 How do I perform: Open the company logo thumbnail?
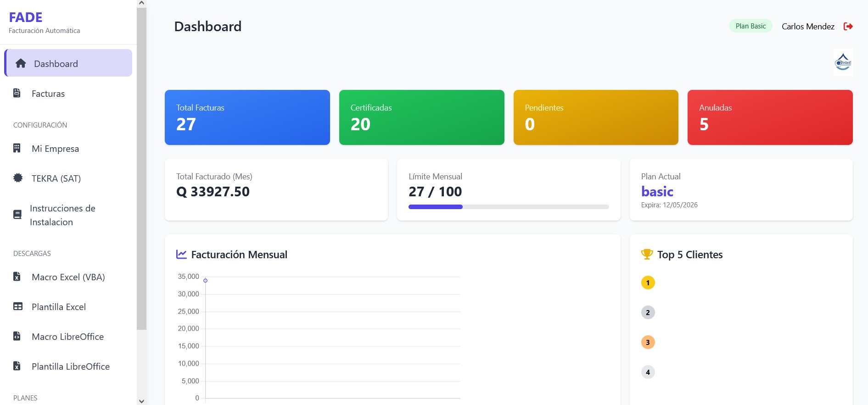(x=843, y=62)
